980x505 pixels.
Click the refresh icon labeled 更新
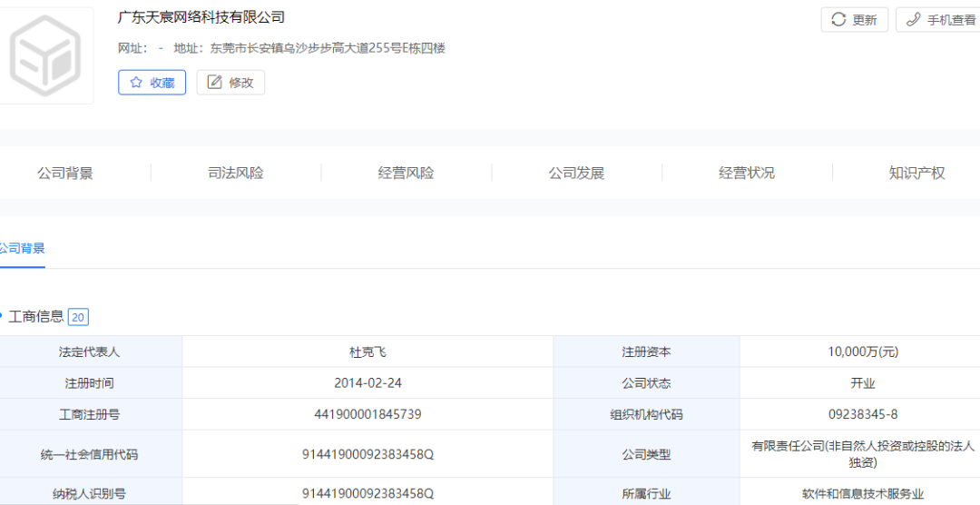click(x=838, y=20)
